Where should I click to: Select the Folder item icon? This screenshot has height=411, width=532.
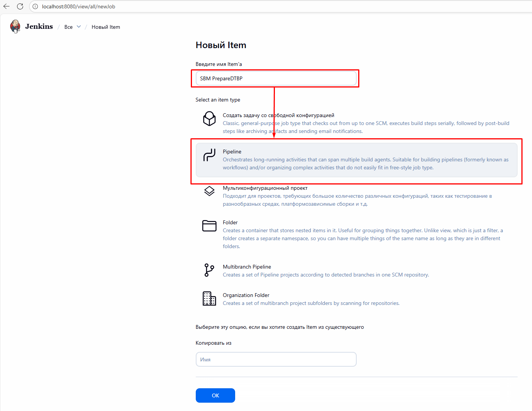coord(209,226)
